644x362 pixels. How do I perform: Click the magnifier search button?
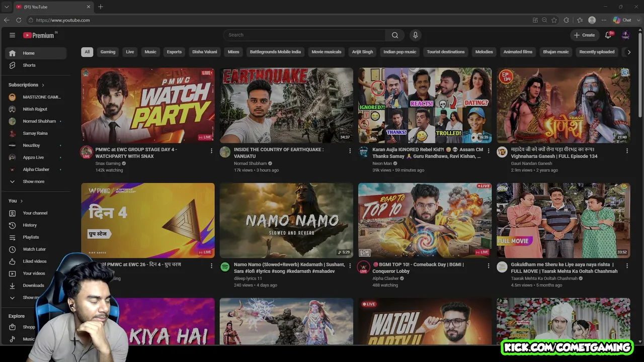click(x=395, y=35)
